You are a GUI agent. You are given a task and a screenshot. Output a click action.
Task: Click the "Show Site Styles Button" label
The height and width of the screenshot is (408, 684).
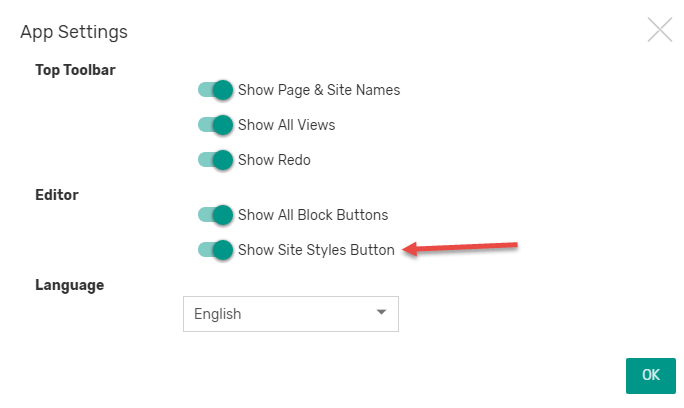pos(316,250)
